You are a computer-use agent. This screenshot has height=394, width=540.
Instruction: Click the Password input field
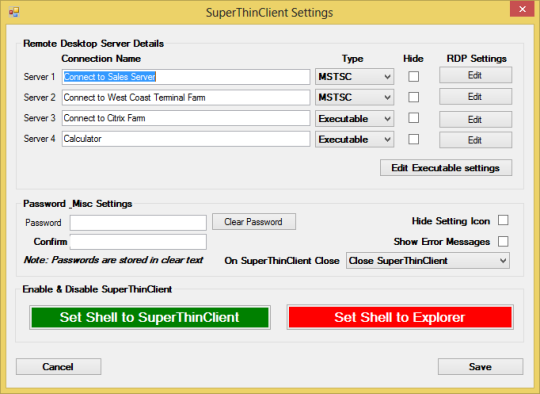(x=138, y=223)
